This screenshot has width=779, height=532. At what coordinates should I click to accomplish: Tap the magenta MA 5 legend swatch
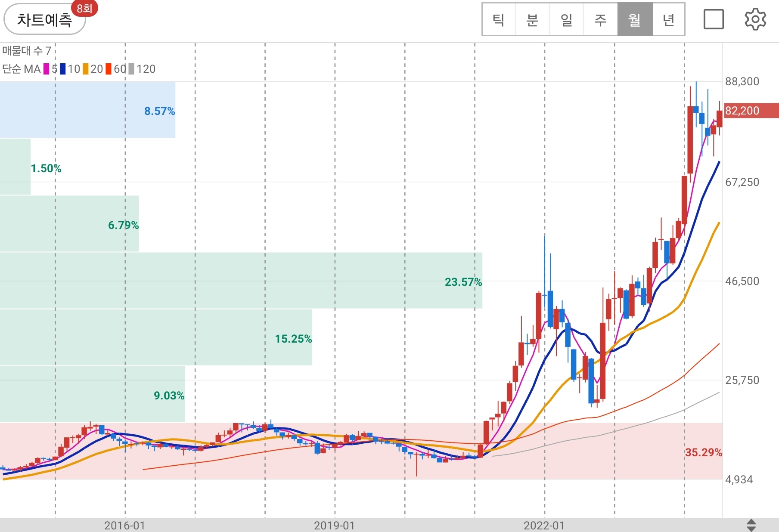click(x=47, y=69)
